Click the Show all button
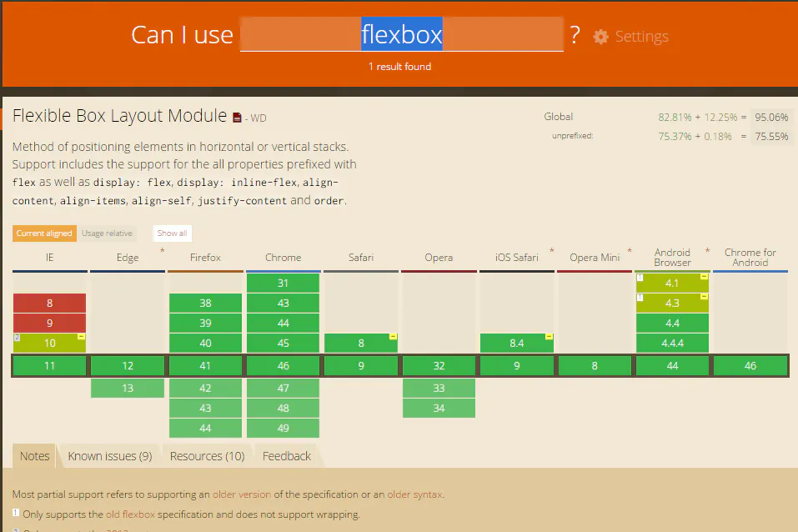The width and height of the screenshot is (798, 532). click(x=172, y=233)
